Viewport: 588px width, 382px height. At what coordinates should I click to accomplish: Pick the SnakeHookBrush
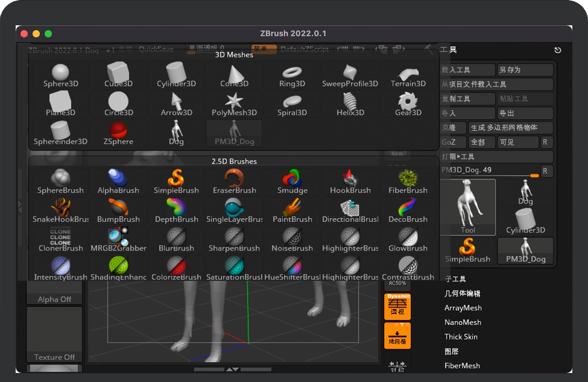pyautogui.click(x=60, y=211)
